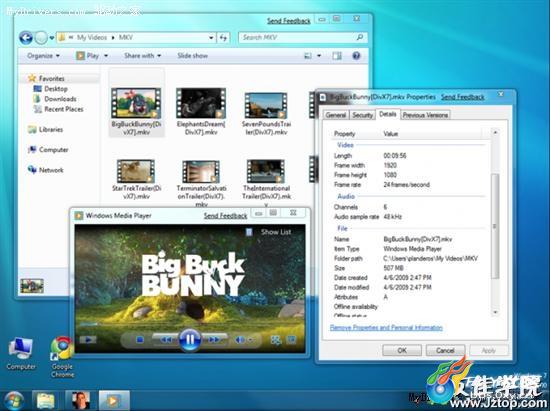Screen dimensions: 550x411
Task: Expand the address bar history dropdown
Action: click(211, 38)
